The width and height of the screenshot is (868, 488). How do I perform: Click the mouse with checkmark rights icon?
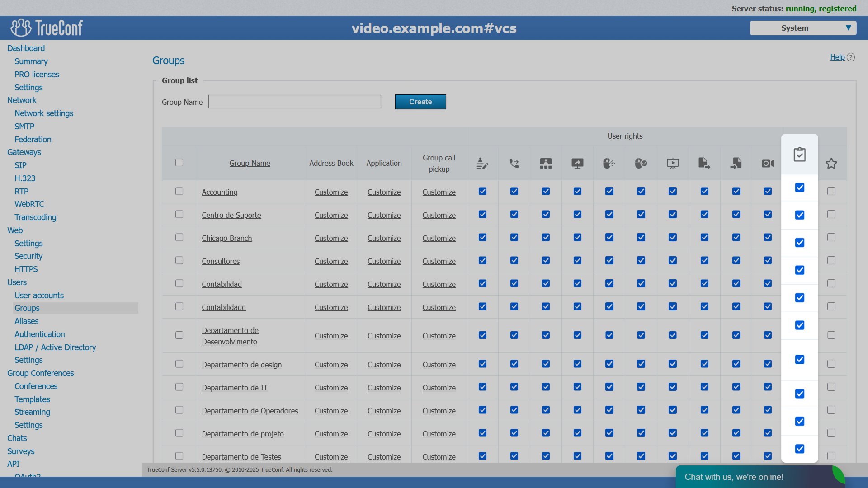coord(641,163)
